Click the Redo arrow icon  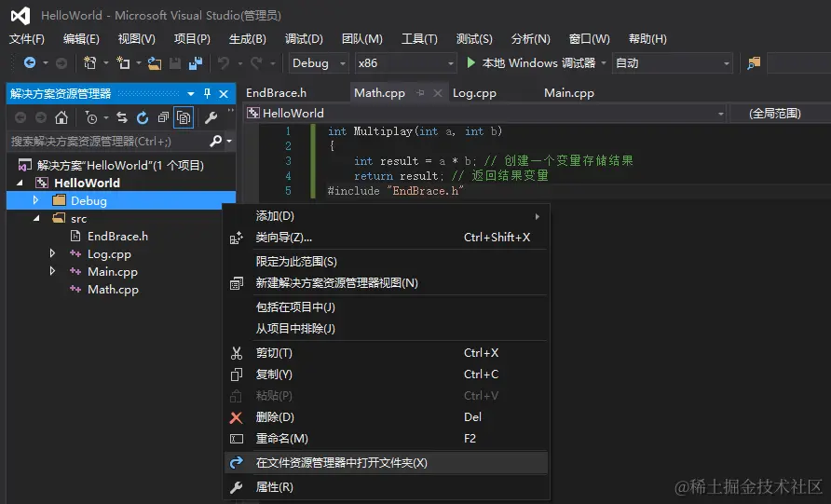point(256,63)
